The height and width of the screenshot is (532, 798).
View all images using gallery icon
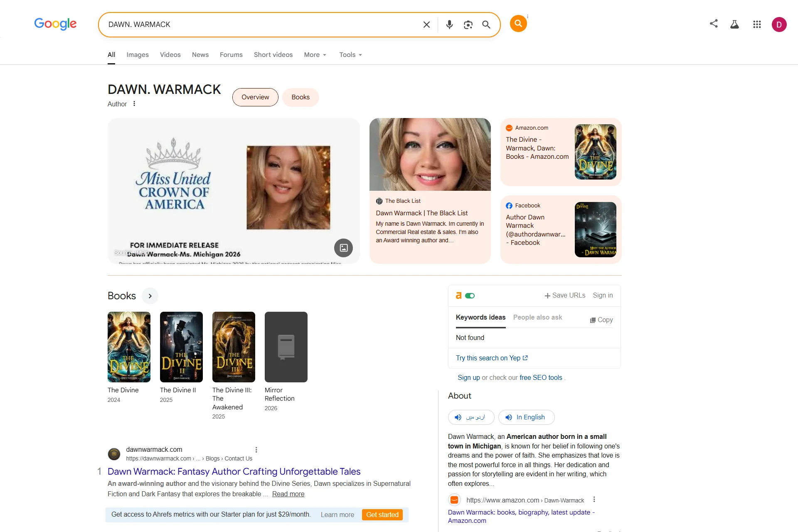pyautogui.click(x=343, y=248)
